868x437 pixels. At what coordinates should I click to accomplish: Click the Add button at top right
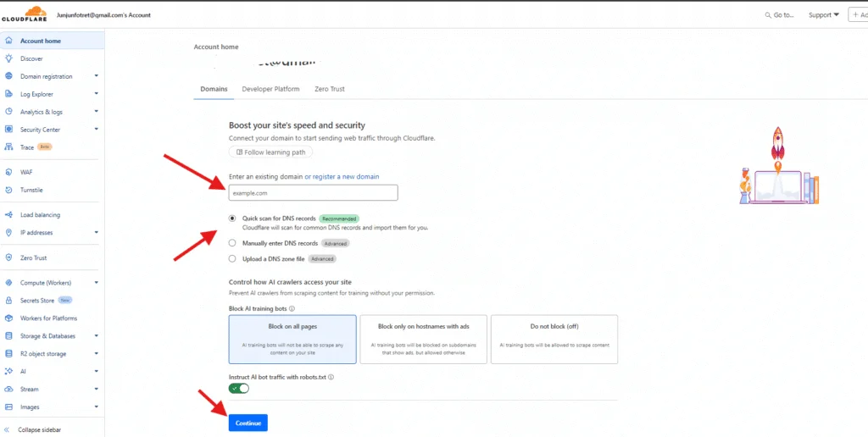[858, 15]
